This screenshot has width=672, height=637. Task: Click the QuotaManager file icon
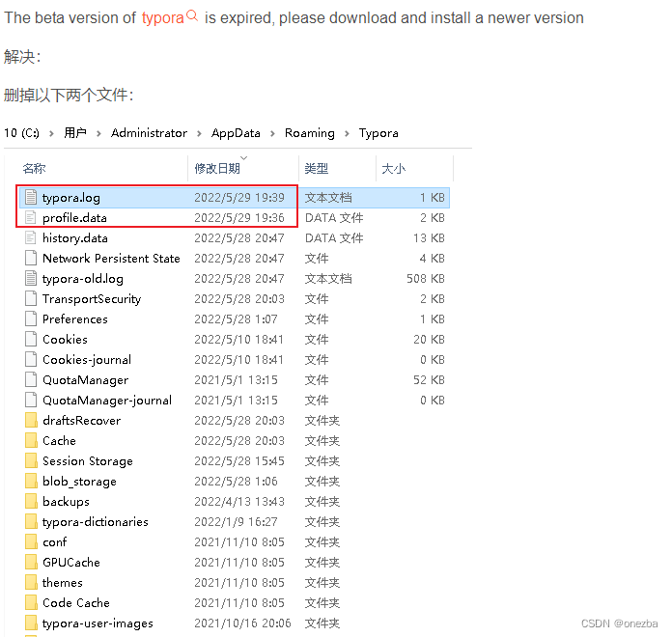(x=31, y=379)
